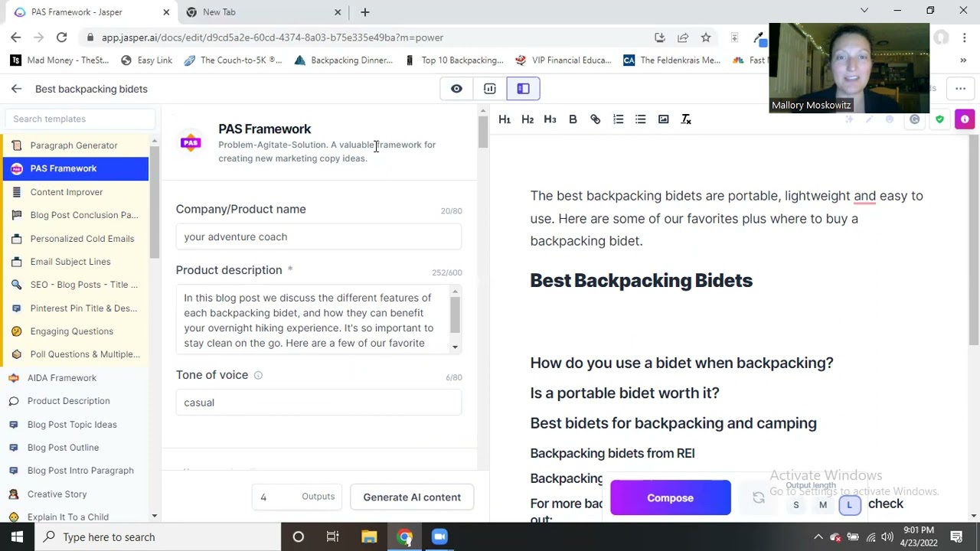Viewport: 980px width, 551px height.
Task: Create a numbered list
Action: [x=618, y=119]
